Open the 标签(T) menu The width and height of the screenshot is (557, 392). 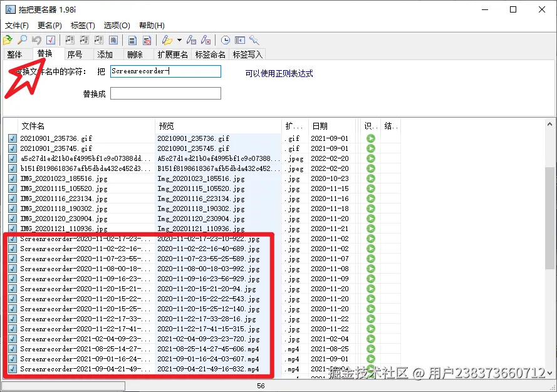click(83, 26)
